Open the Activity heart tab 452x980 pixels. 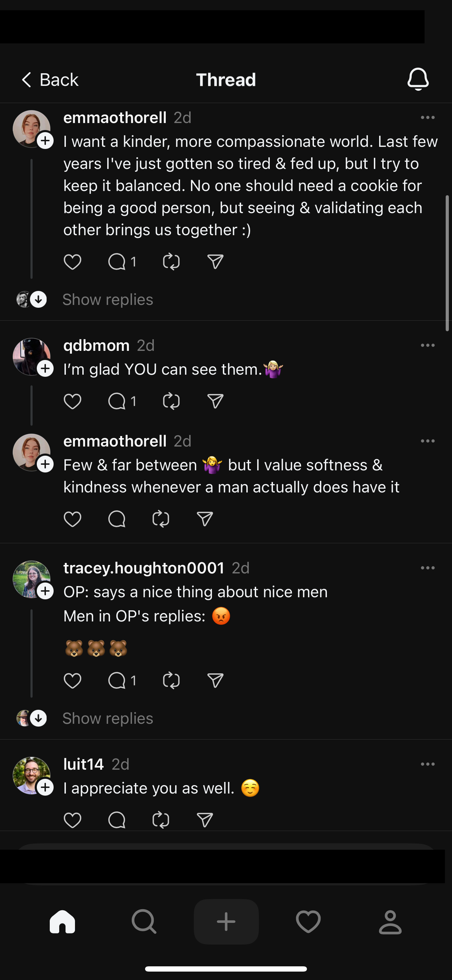point(308,921)
